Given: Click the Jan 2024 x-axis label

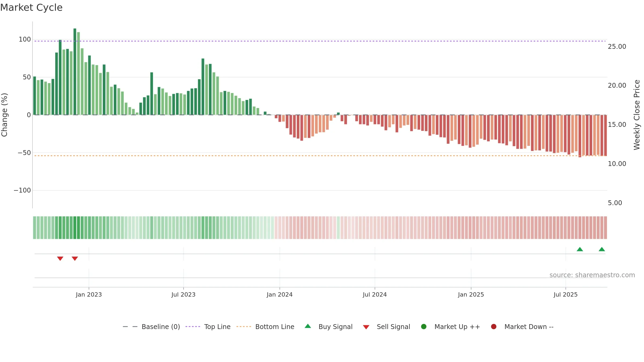Looking at the screenshot, I should (x=280, y=295).
